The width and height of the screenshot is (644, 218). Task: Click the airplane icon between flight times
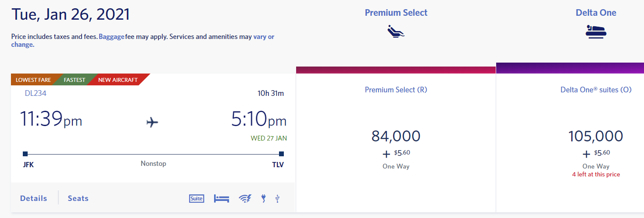152,122
